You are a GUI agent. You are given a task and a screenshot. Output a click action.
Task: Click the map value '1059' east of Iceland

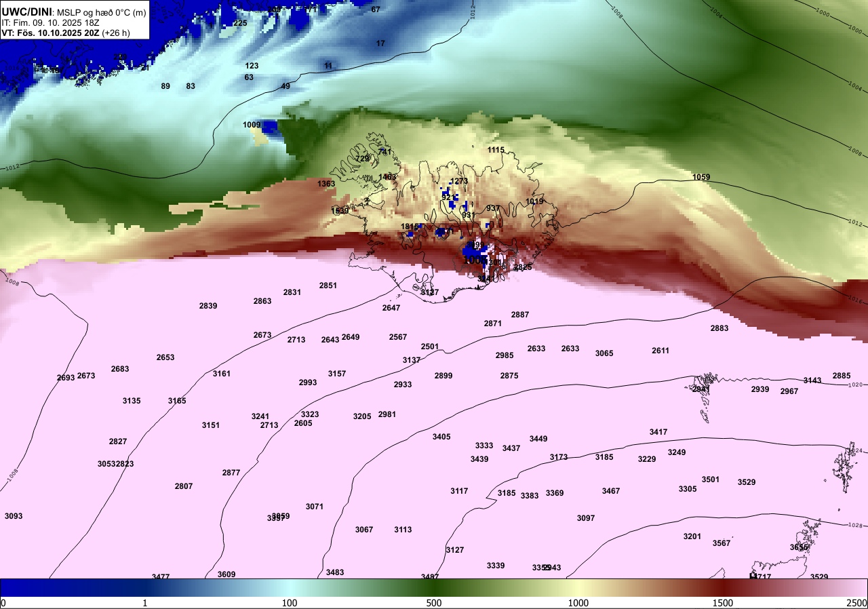[x=701, y=177]
